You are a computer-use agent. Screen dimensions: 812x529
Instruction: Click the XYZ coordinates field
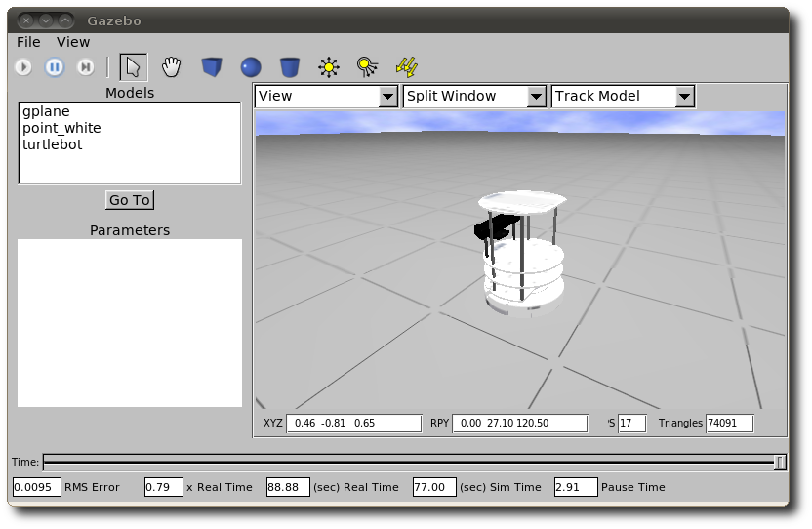353,424
